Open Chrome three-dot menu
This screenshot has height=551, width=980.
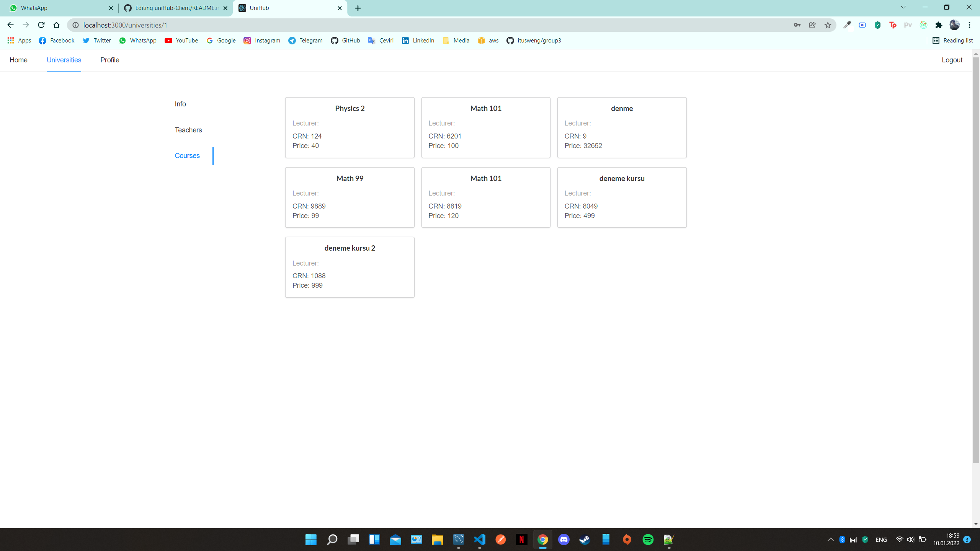(x=969, y=25)
